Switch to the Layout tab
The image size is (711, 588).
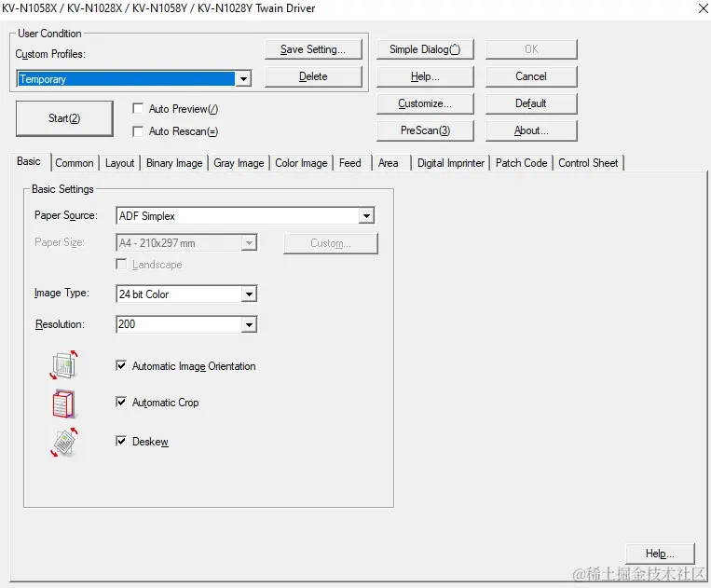[119, 163]
